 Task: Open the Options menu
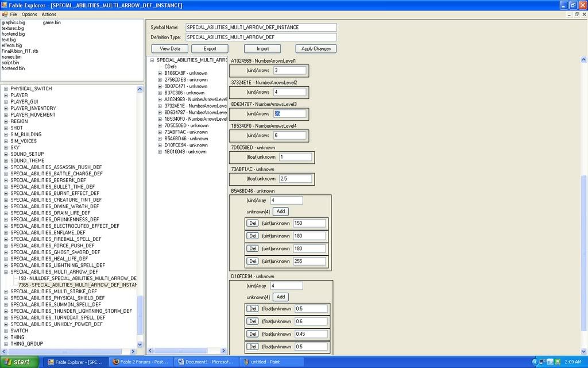[29, 14]
